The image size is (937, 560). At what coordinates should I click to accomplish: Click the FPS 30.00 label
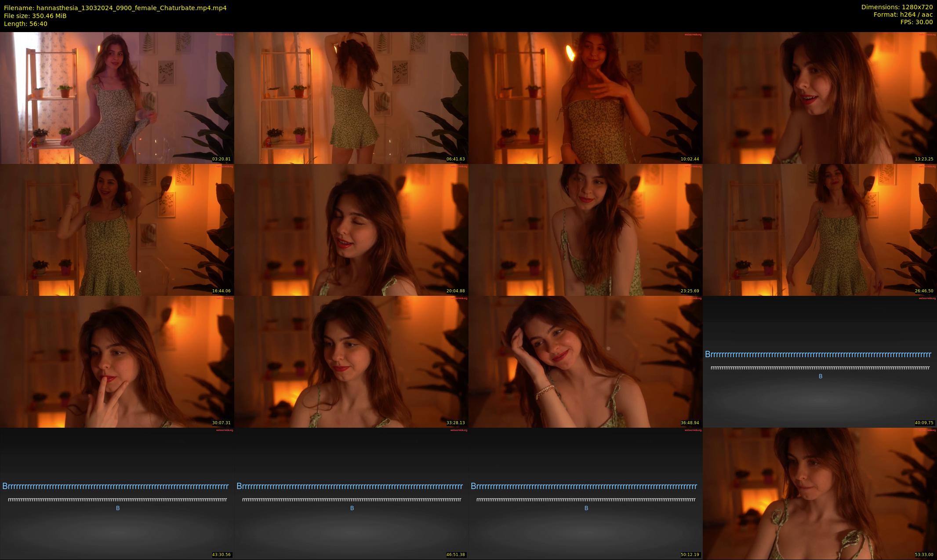pyautogui.click(x=916, y=22)
